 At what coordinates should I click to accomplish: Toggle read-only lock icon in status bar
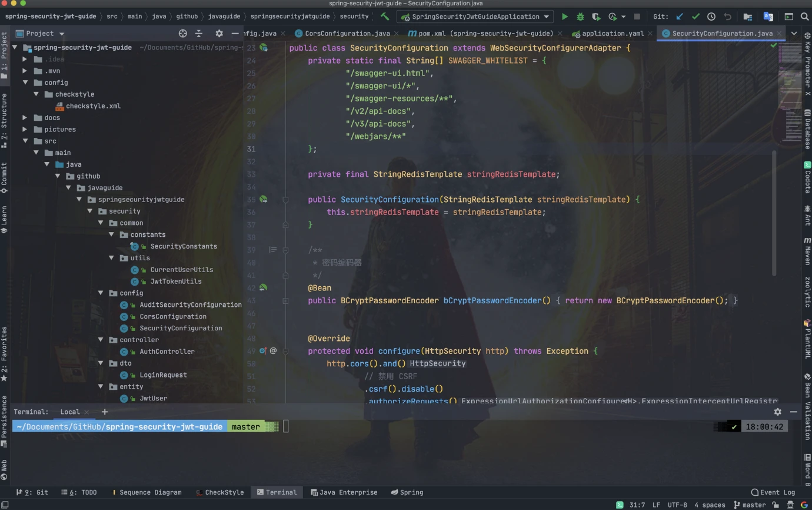point(776,505)
